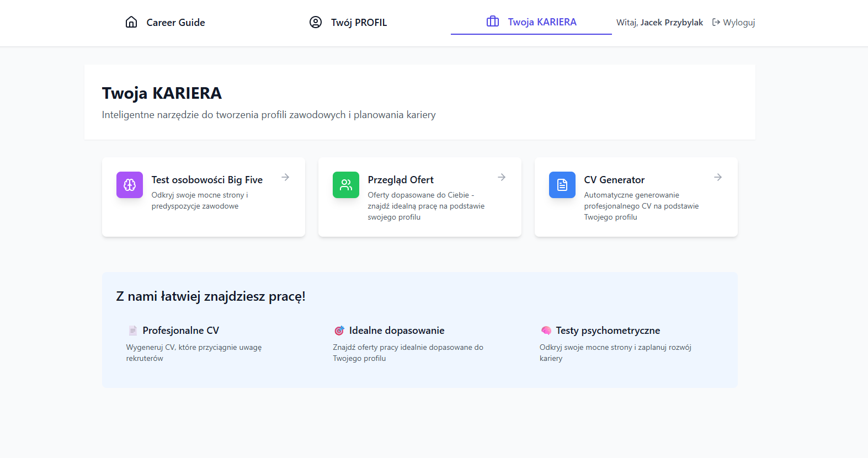
Task: Click the brain emoji next to Testy psychometryczne
Action: 546,331
